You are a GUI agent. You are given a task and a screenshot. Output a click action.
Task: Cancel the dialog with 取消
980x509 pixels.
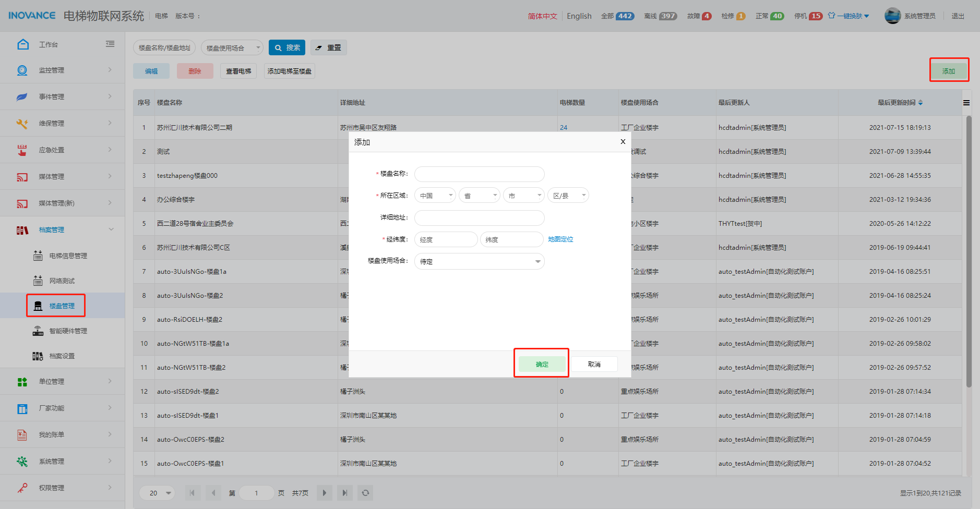[594, 364]
